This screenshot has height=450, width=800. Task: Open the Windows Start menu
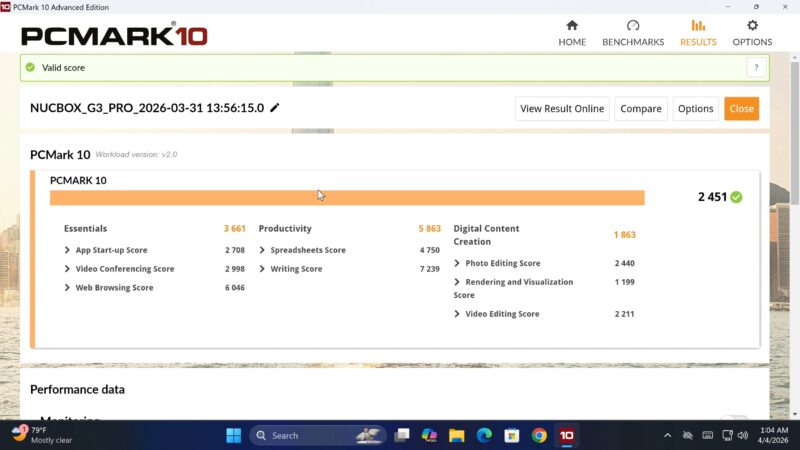point(234,435)
